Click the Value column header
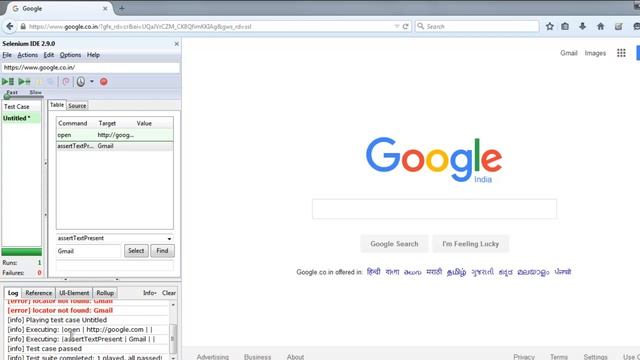The width and height of the screenshot is (640, 360). tap(144, 123)
